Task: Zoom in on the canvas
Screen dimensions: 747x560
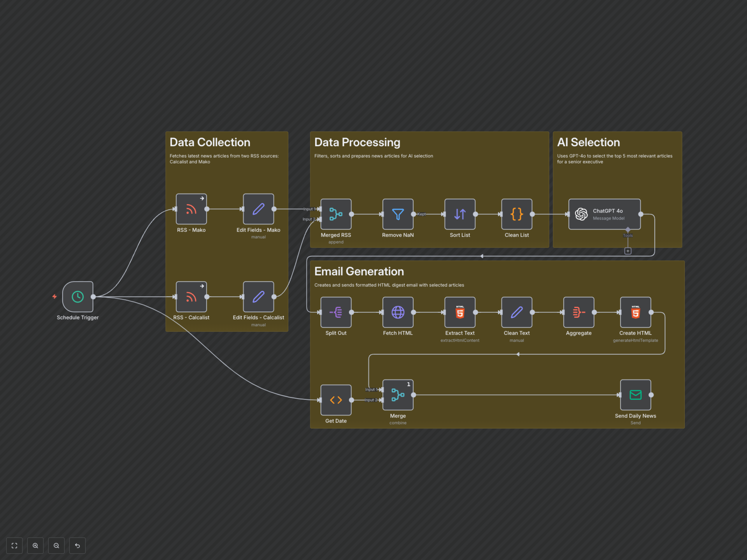Action: (x=35, y=545)
